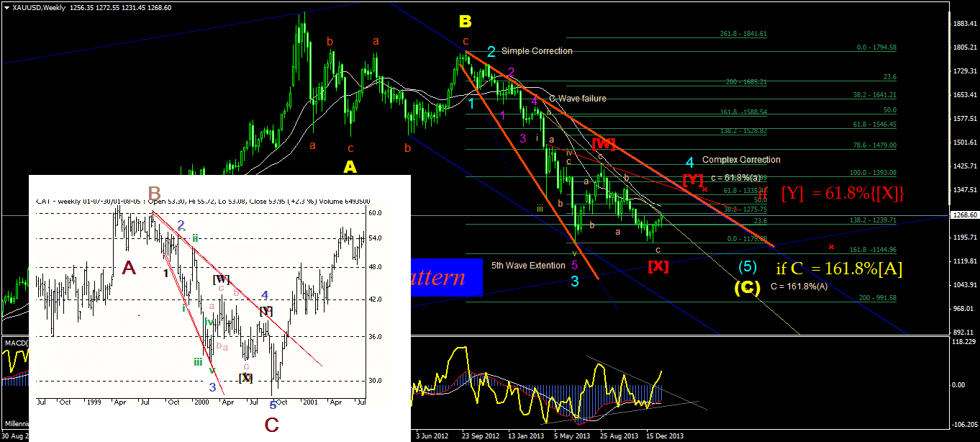Select the '138.2 - 1528.82' Fibonacci label
The width and height of the screenshot is (980, 442).
[x=744, y=132]
